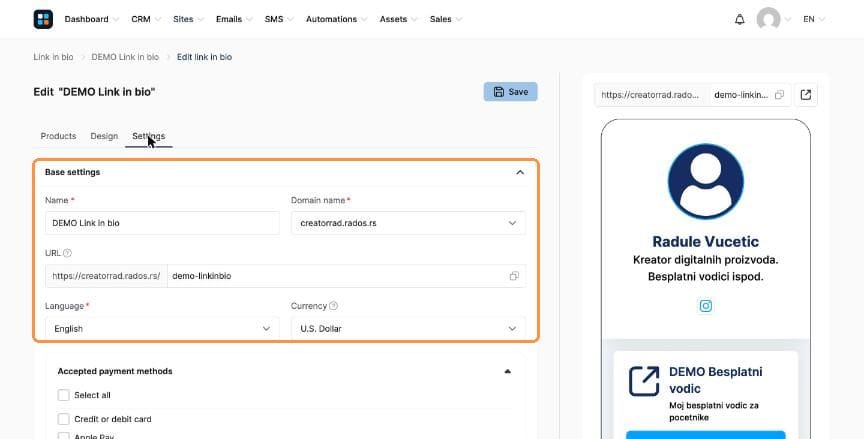Image resolution: width=864 pixels, height=439 pixels.
Task: Click the external link icon on DEMO card
Action: tap(644, 381)
